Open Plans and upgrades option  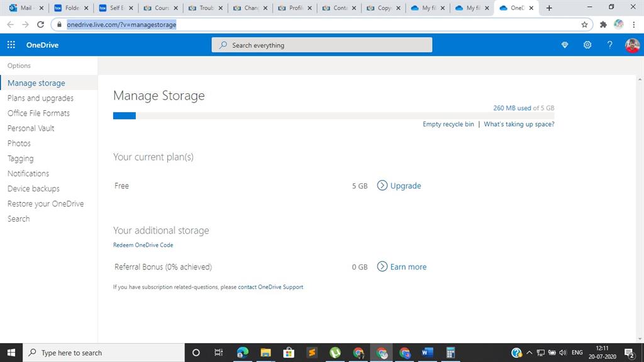(x=40, y=98)
